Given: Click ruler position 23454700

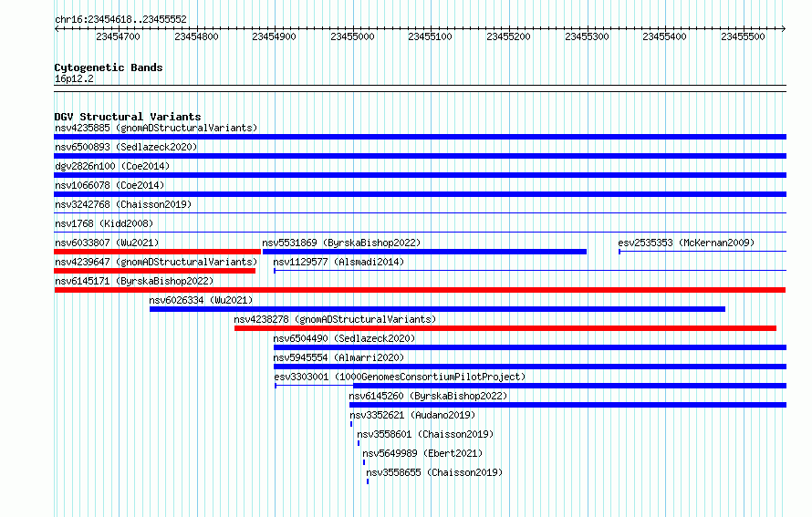Looking at the screenshot, I should pyautogui.click(x=118, y=36).
